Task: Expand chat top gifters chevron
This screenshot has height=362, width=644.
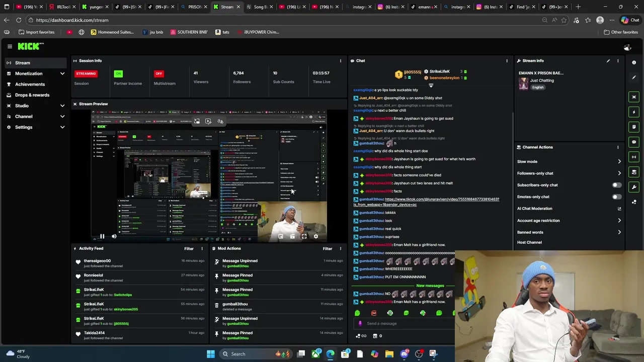Action: (431, 85)
